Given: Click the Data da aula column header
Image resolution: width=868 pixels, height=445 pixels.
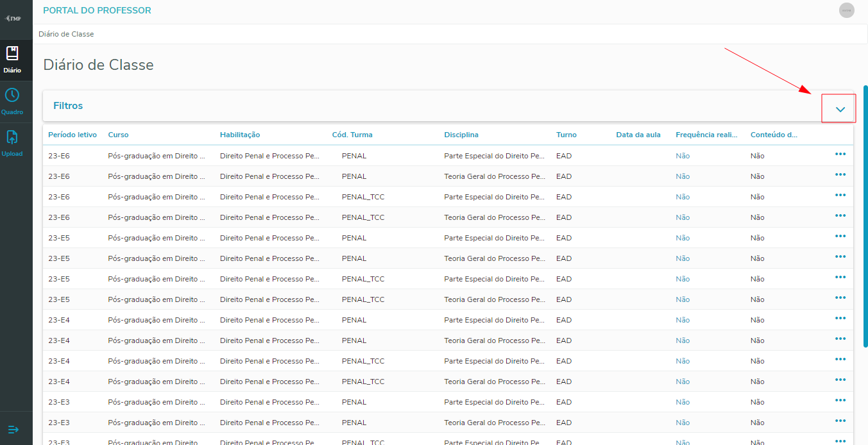Looking at the screenshot, I should 638,135.
